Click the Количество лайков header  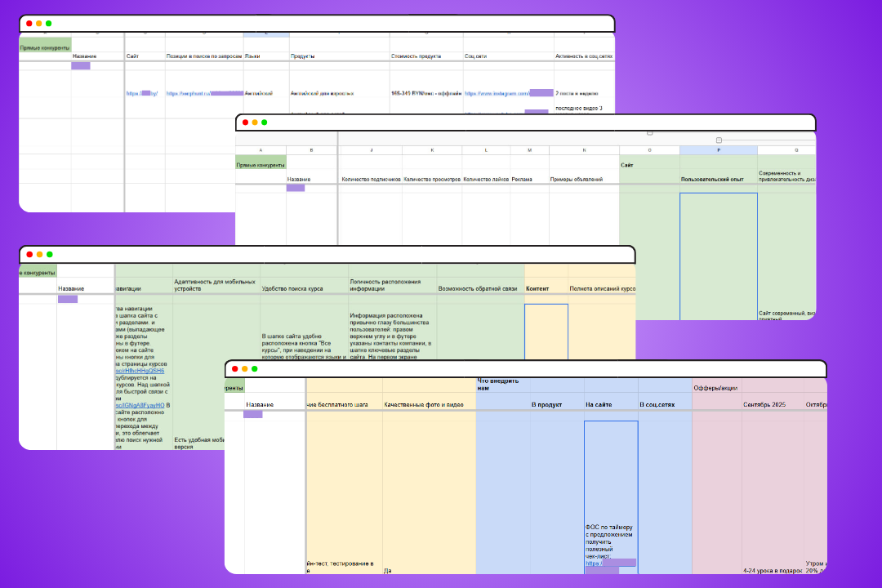486,180
